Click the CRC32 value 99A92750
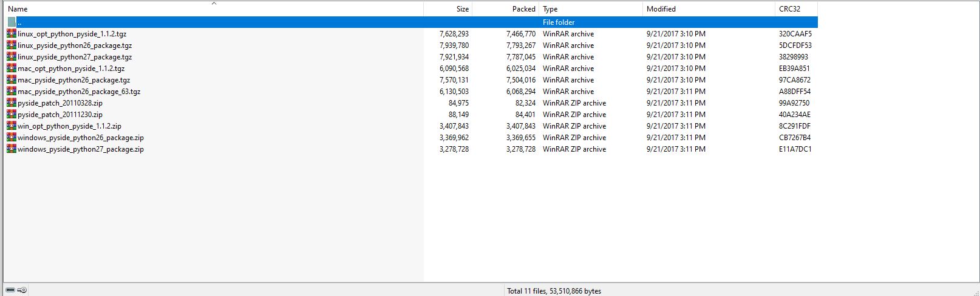The height and width of the screenshot is (296, 980). 794,103
